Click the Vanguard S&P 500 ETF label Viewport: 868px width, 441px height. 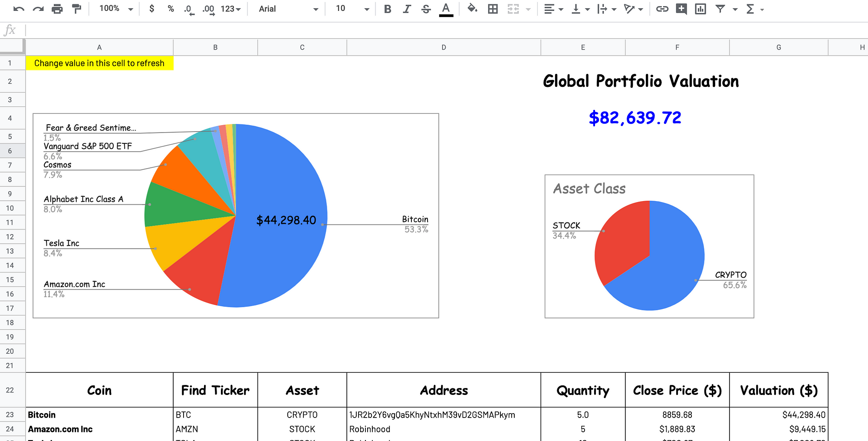coord(87,146)
